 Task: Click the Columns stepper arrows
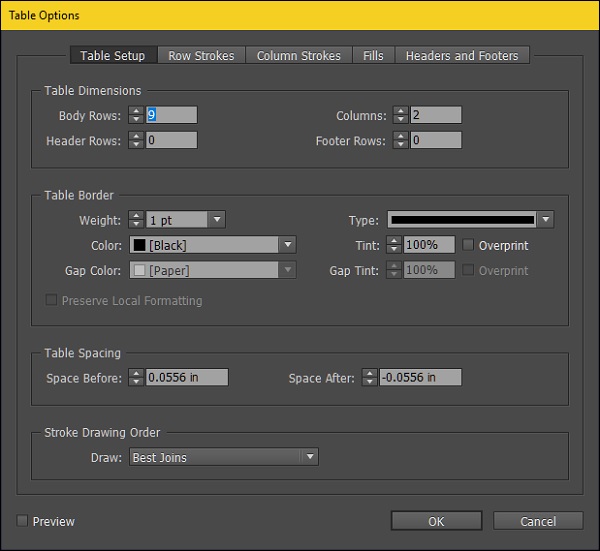point(401,115)
